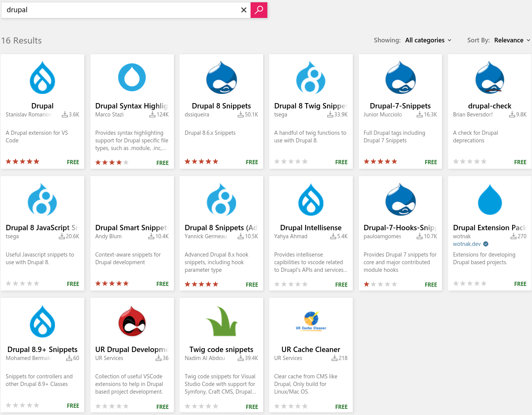Open the Drupal Intellisense title
The image size is (532, 415).
pos(311,228)
